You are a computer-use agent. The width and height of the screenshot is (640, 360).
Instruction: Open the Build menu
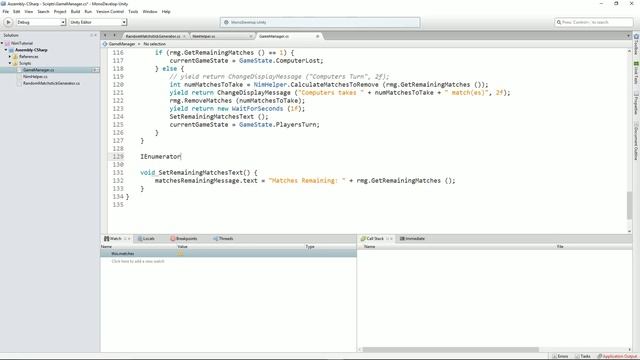(76, 11)
